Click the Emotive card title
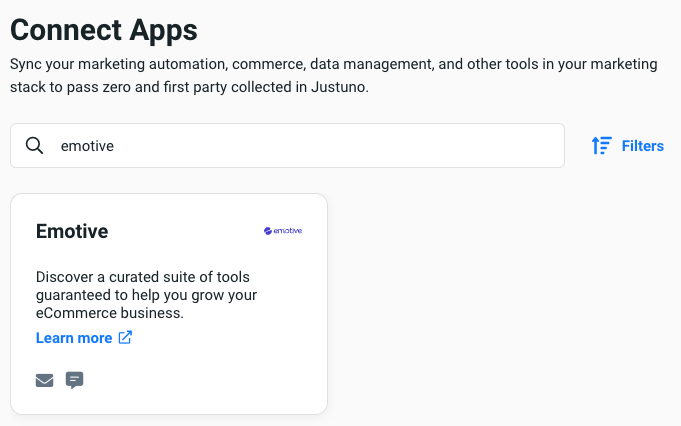This screenshot has height=426, width=681. [x=72, y=231]
